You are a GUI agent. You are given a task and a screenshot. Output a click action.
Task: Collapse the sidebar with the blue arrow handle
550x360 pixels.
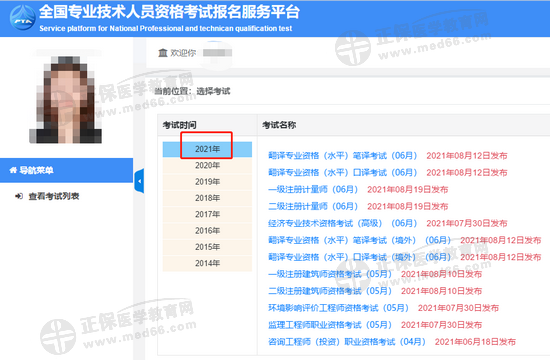click(139, 181)
